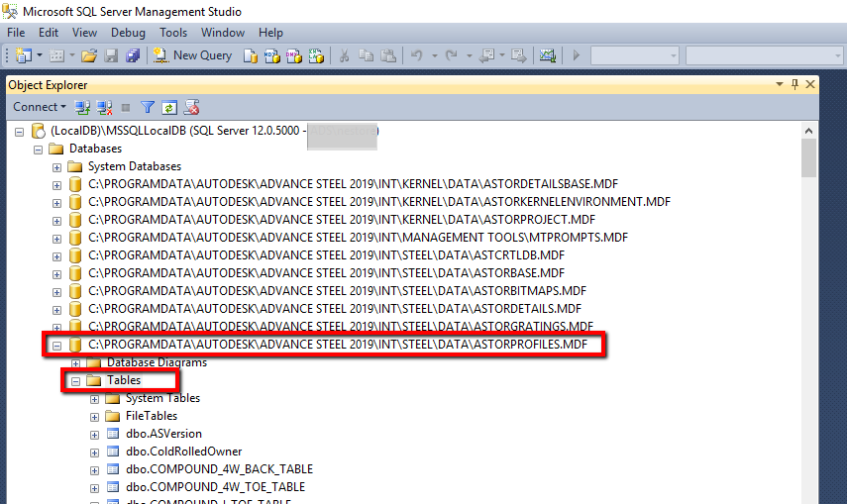The image size is (847, 504).
Task: Select dbo.COMPOUND_4W_BACK_TABLE table
Action: point(219,469)
